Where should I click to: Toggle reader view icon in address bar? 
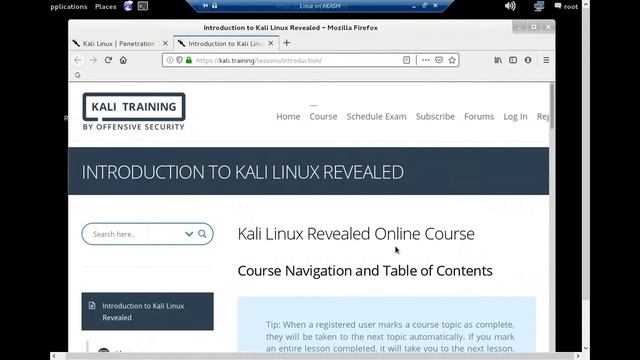tap(407, 60)
